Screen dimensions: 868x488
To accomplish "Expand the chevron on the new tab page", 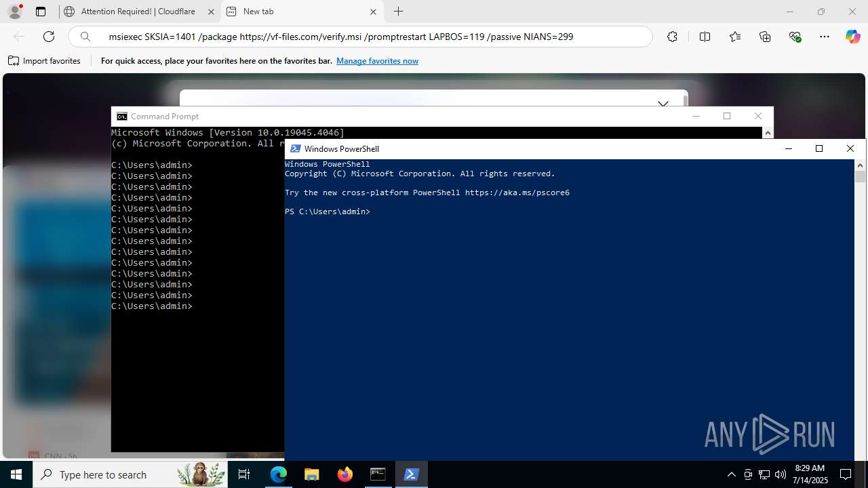I will (663, 103).
